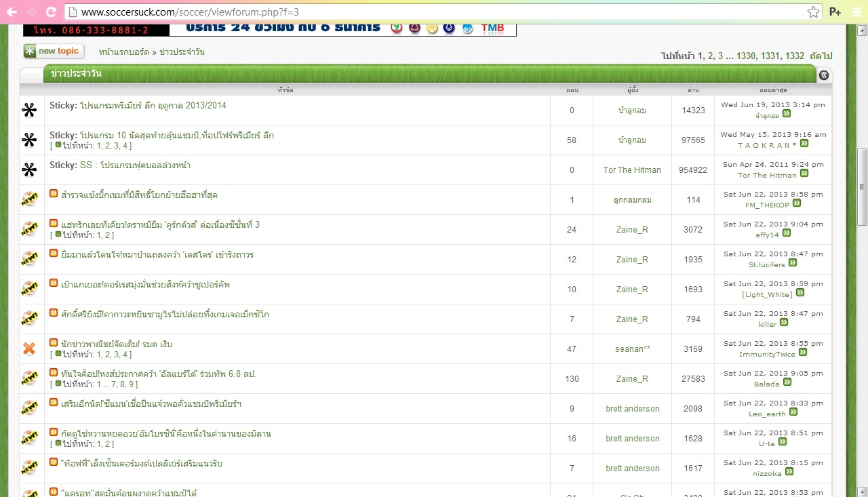This screenshot has width=868, height=497.
Task: Click orange arrow icon before นักข่าวพาณิชย์ topic
Action: (x=54, y=343)
